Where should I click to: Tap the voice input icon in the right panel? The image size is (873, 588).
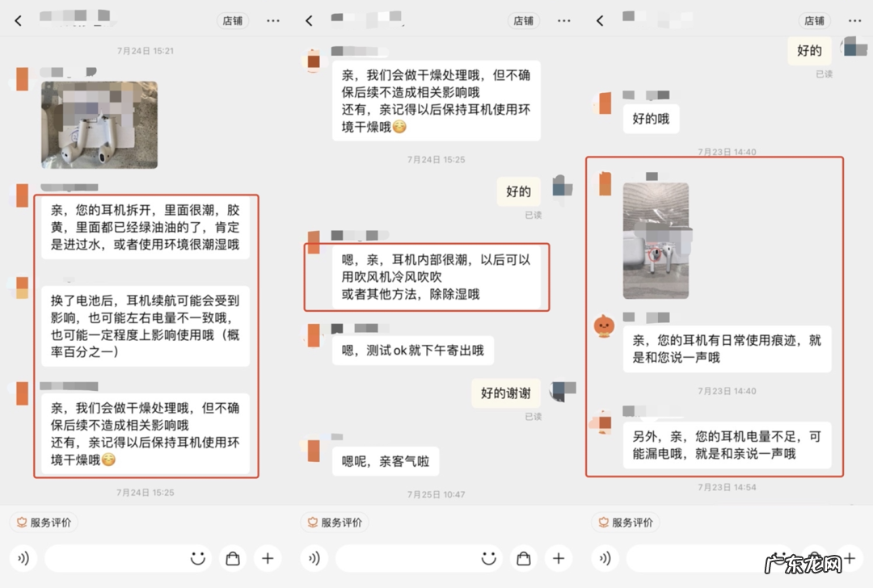point(605,558)
